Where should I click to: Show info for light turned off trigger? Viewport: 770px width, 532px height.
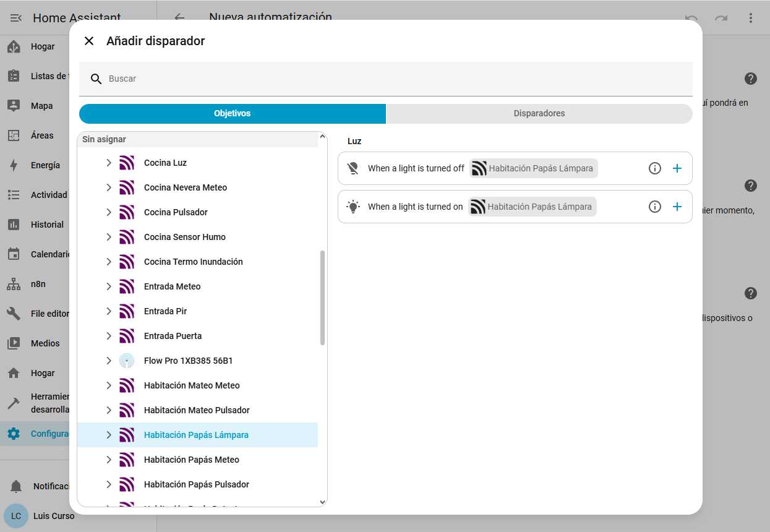click(x=654, y=168)
